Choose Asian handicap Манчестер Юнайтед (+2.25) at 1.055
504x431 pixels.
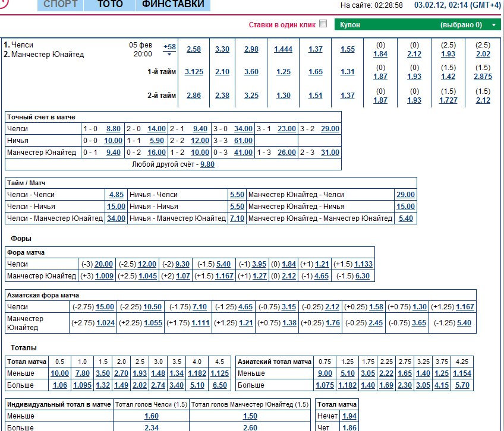pyautogui.click(x=153, y=323)
